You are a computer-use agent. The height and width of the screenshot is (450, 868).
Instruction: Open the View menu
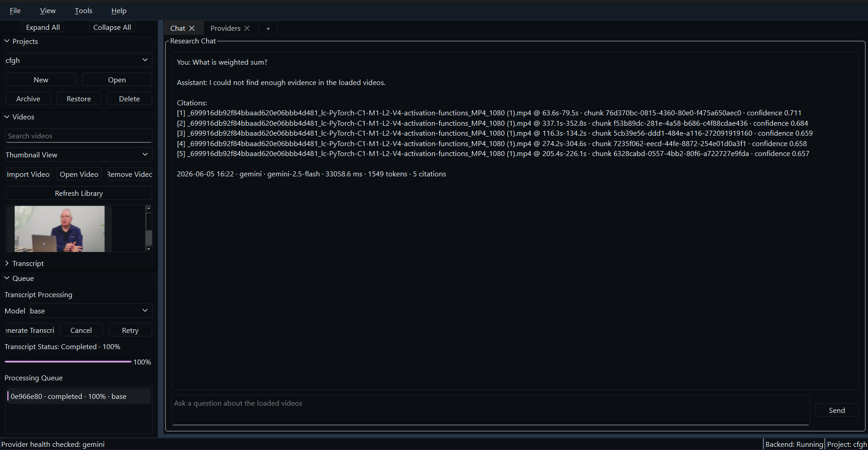coord(47,10)
